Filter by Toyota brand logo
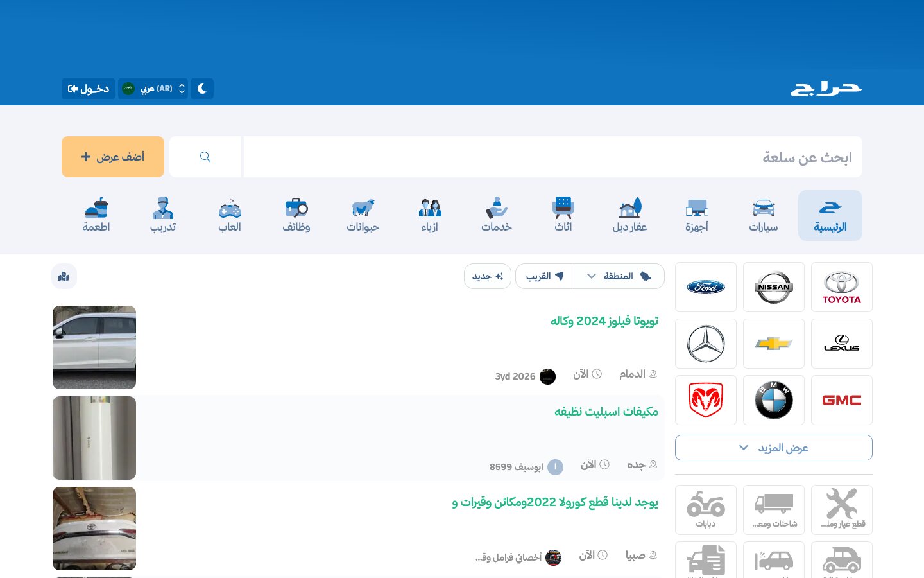 [x=842, y=287]
